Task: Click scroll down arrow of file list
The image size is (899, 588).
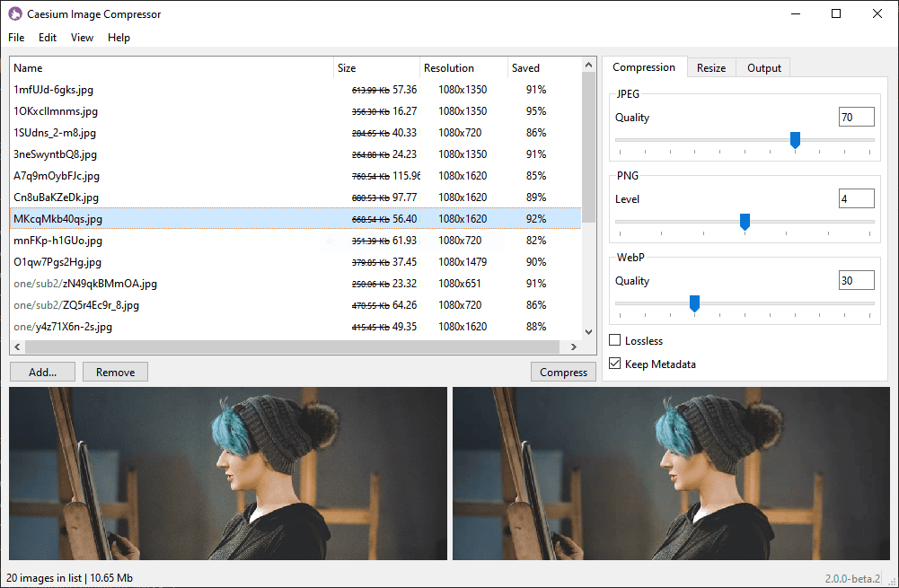Action: [589, 332]
